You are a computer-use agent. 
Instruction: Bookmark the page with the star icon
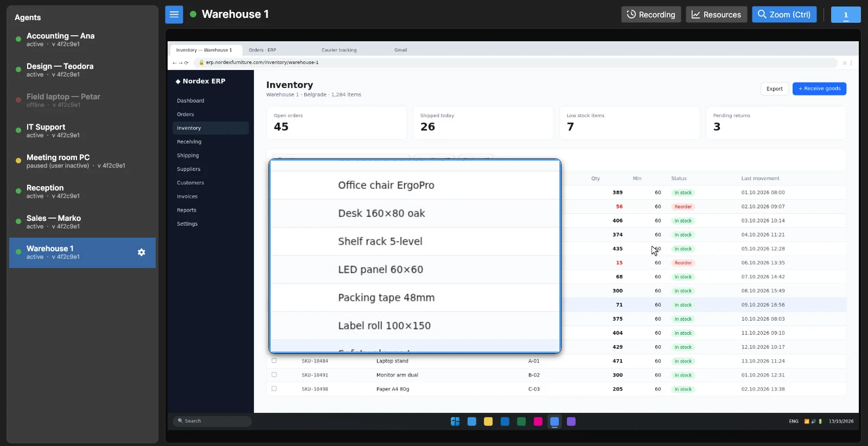844,63
